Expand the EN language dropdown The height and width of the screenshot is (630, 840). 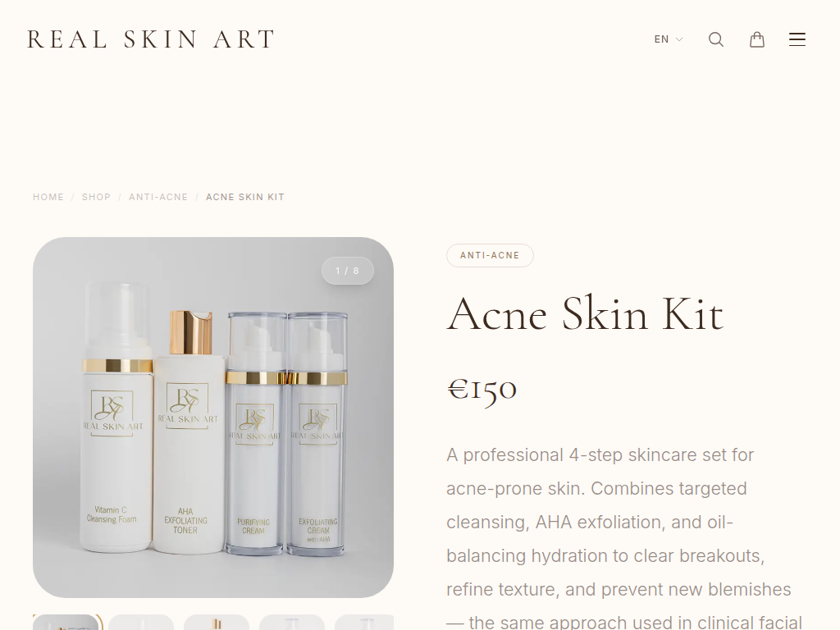click(x=669, y=39)
